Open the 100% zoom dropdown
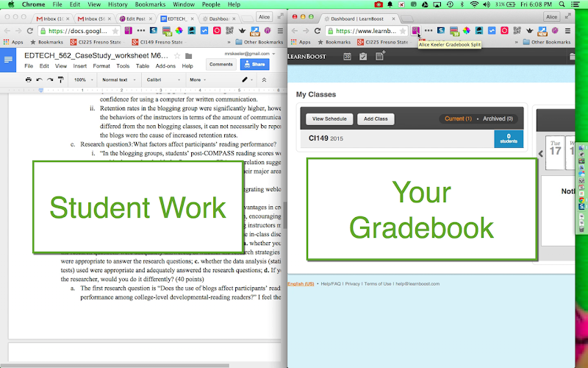588x368 pixels. click(x=82, y=79)
